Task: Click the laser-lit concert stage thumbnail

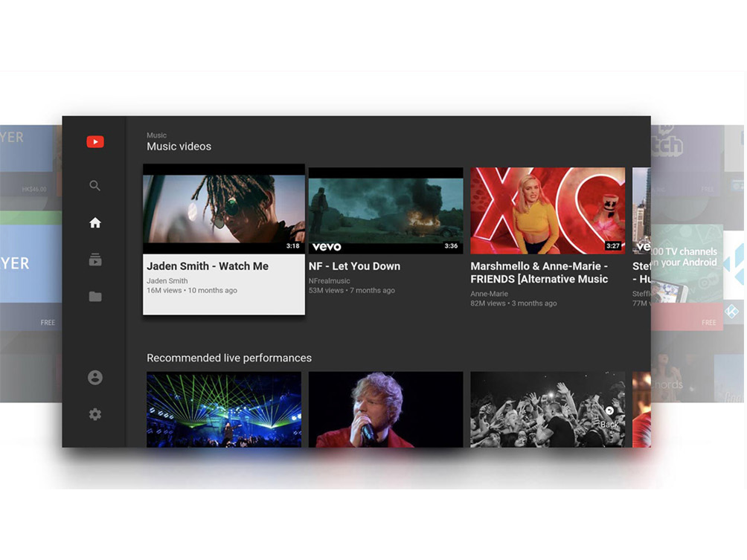Action: click(x=223, y=410)
